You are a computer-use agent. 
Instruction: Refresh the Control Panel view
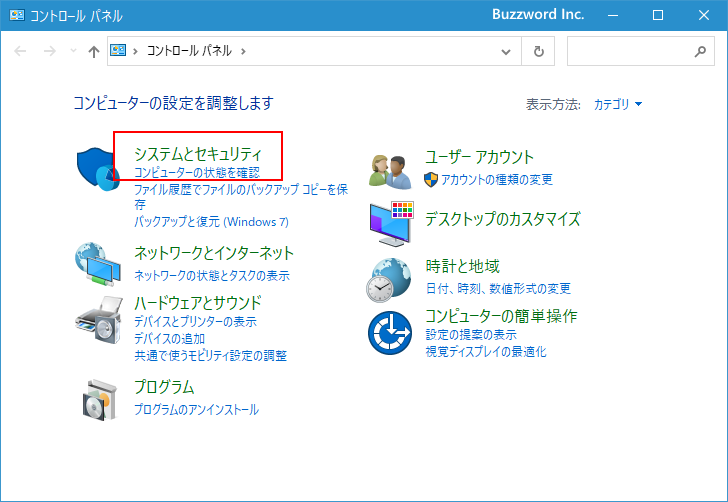pyautogui.click(x=539, y=51)
